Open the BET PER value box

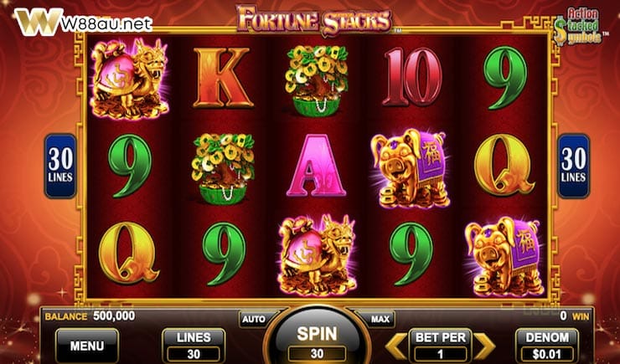pos(441,346)
